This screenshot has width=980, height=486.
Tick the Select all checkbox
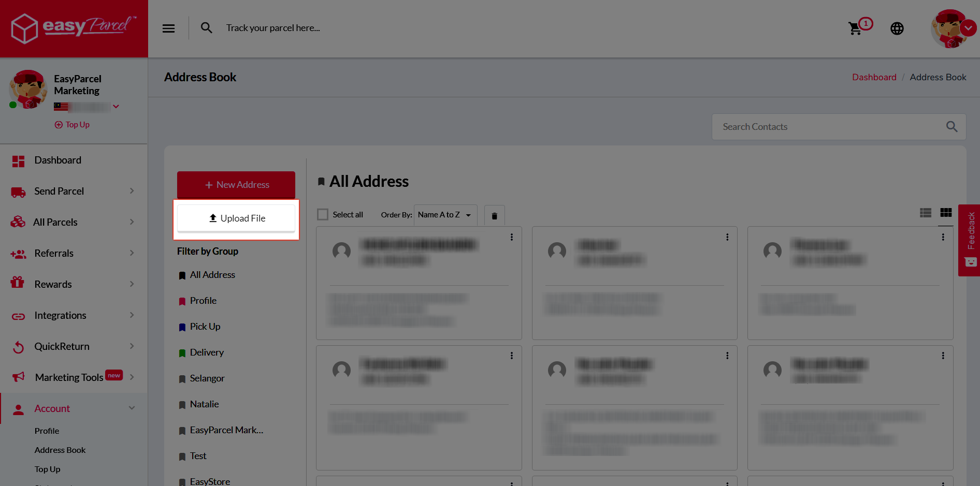click(323, 214)
